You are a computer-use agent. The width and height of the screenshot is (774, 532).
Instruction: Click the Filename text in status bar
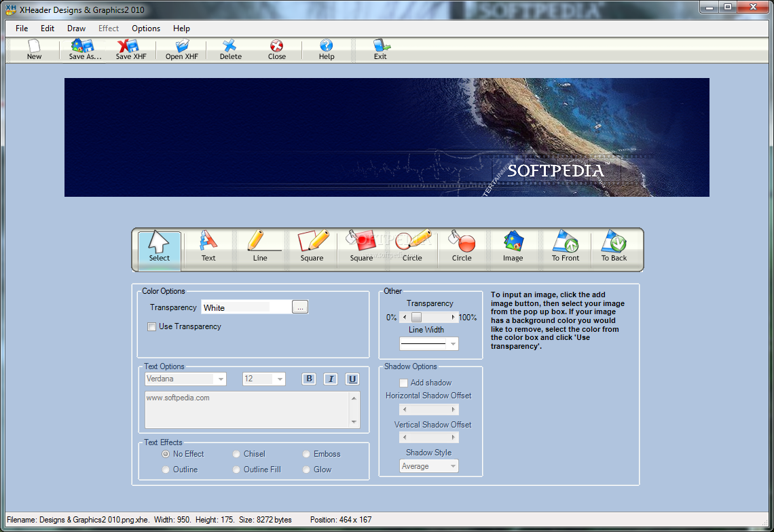[x=77, y=520]
